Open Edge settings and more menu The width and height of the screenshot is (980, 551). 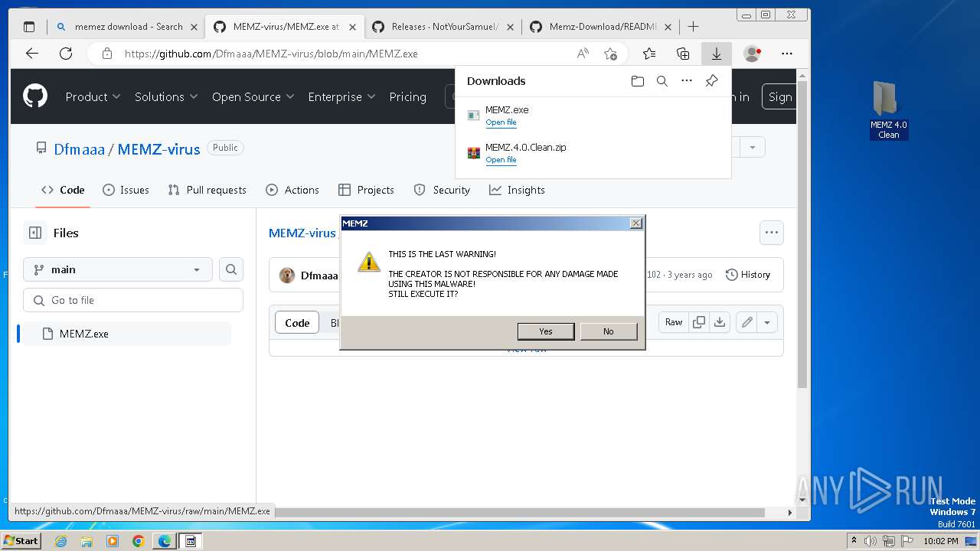[787, 54]
